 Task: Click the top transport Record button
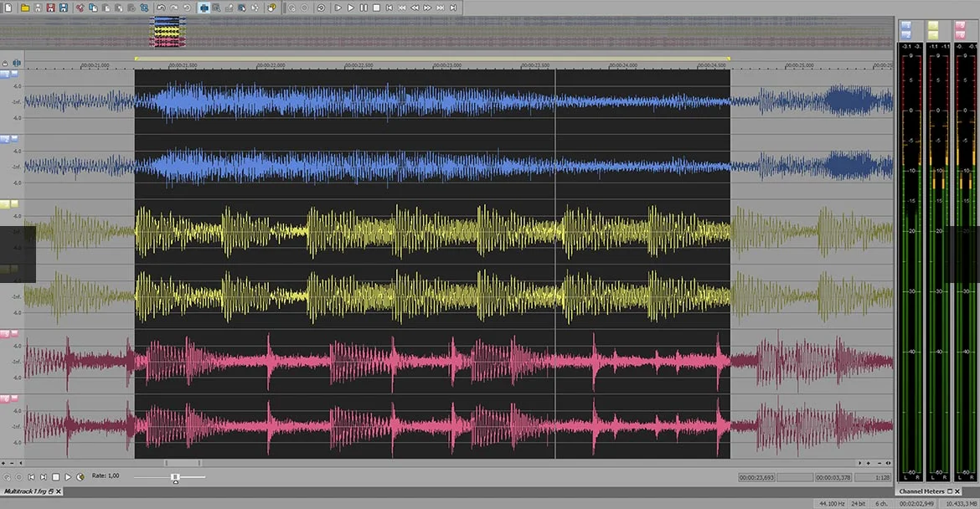(x=304, y=8)
